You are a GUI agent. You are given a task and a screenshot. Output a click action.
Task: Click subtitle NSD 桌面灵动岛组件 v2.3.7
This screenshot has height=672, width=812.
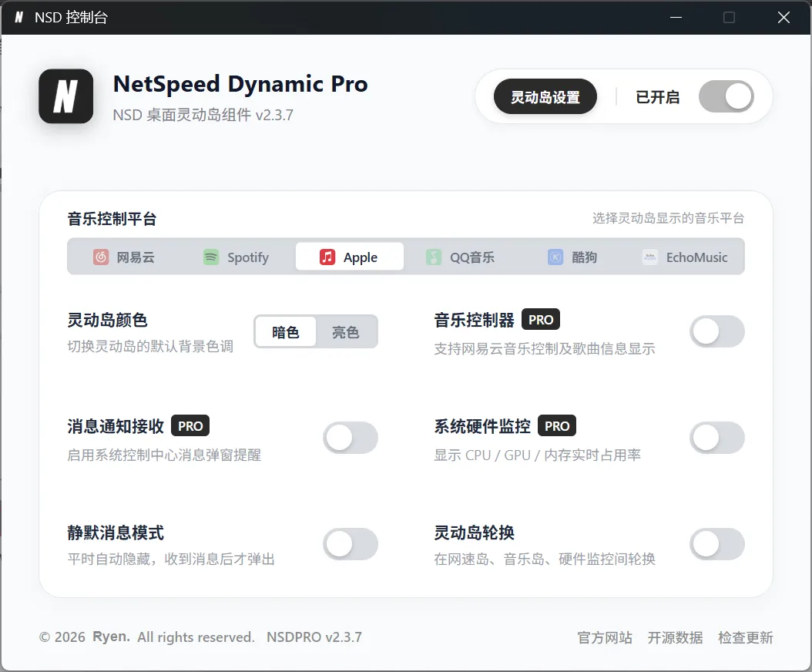(203, 115)
